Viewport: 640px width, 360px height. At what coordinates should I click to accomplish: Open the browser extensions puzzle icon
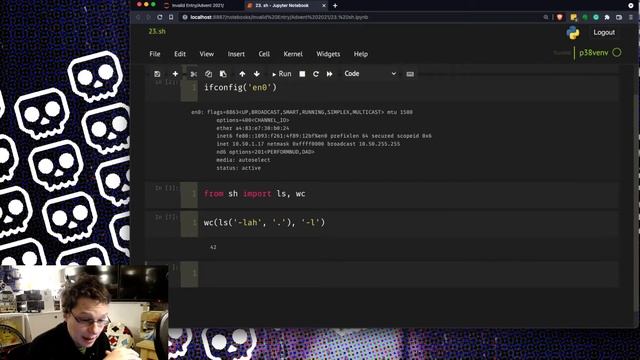click(x=607, y=17)
